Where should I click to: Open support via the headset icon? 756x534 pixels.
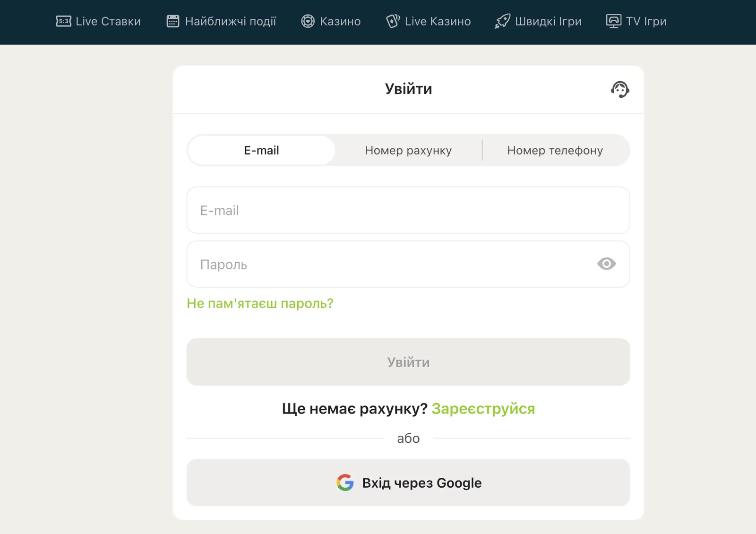(x=620, y=89)
